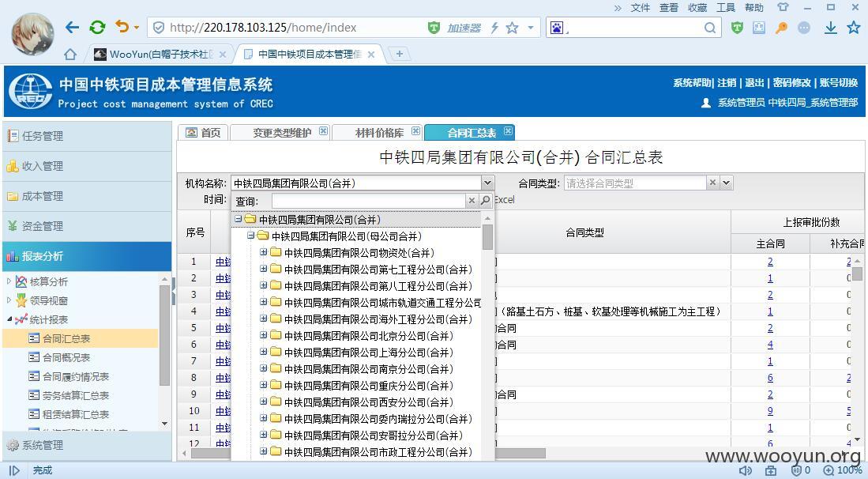Run tree search with magnifier icon
The height and width of the screenshot is (479, 868).
[x=486, y=201]
